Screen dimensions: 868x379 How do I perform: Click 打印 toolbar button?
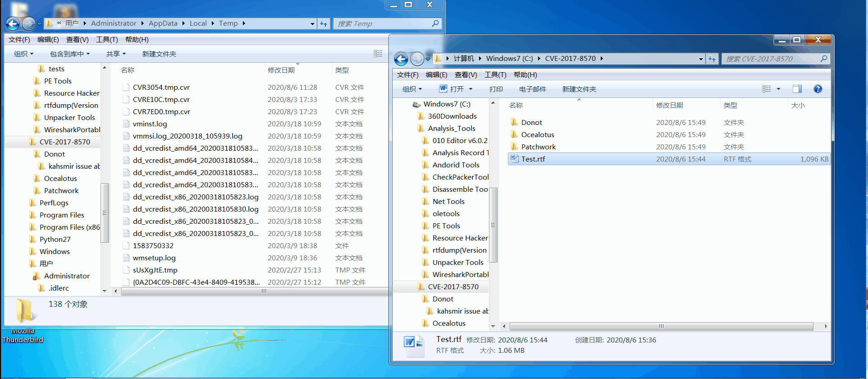pyautogui.click(x=496, y=89)
